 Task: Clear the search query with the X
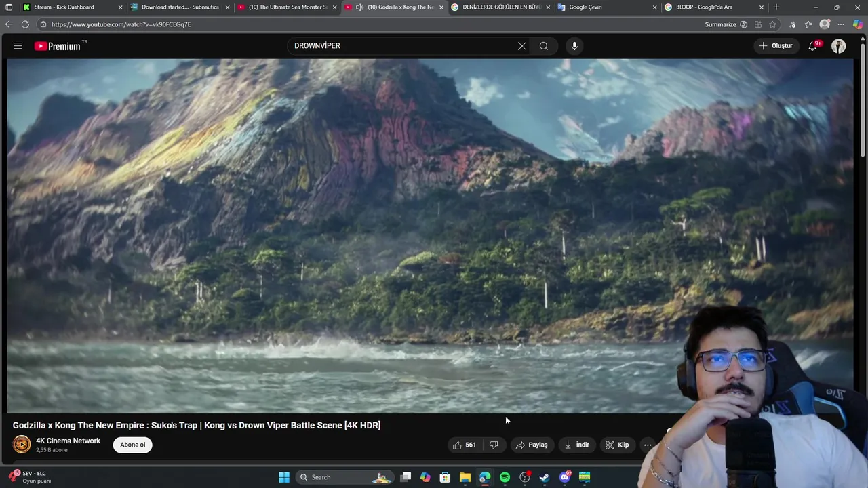522,46
